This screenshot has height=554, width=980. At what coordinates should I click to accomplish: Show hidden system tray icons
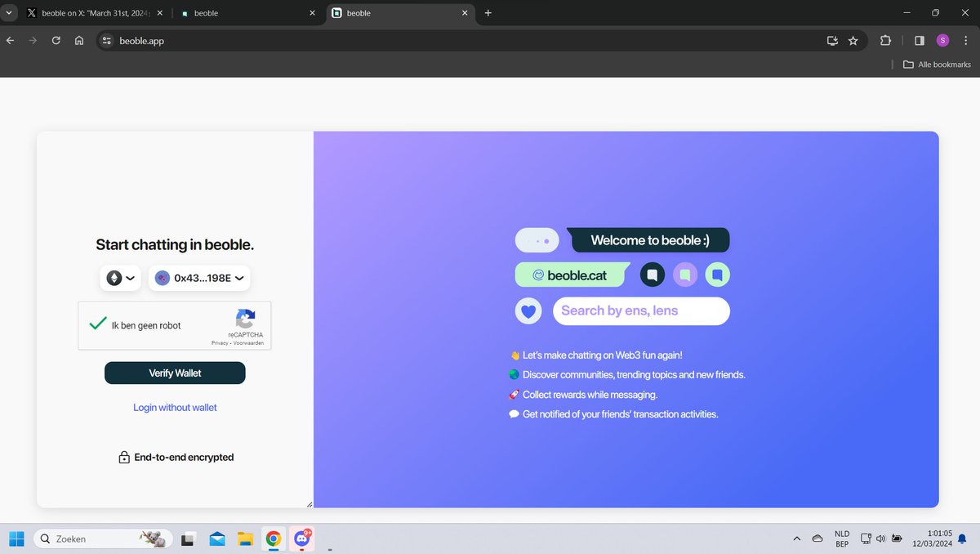796,538
